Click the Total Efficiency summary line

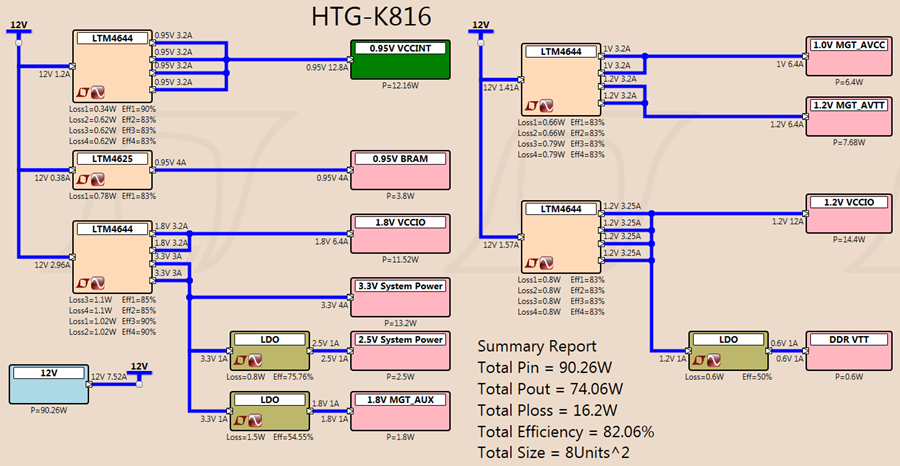tap(566, 431)
